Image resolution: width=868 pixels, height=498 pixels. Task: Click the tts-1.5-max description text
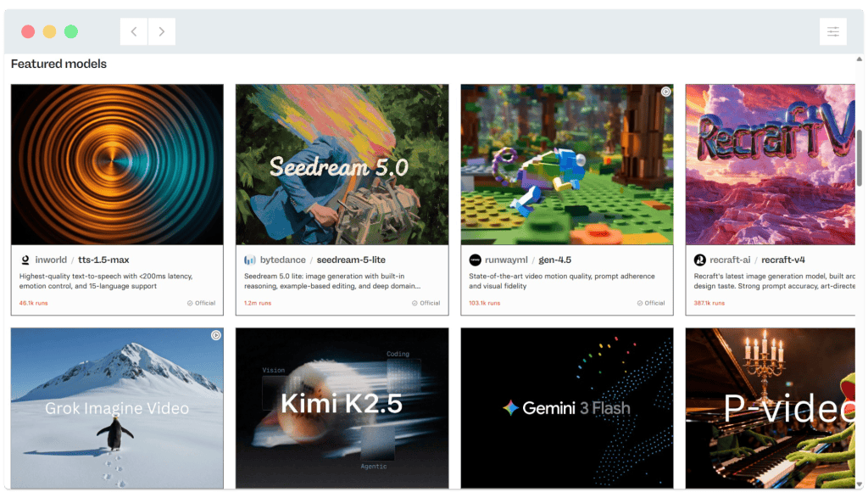click(106, 281)
